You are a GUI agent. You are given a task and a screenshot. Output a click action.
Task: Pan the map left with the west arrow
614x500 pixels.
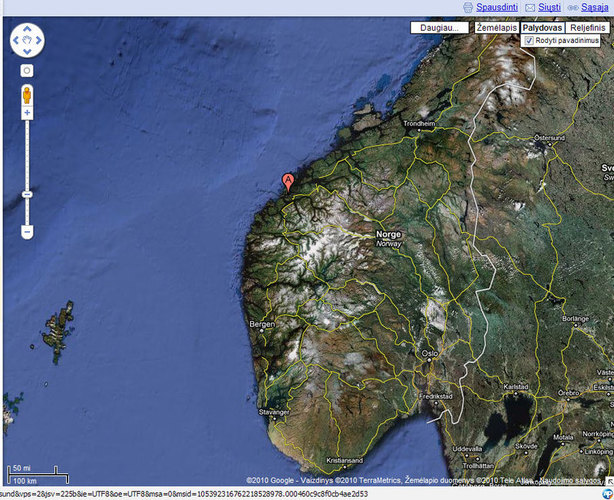(x=16, y=41)
